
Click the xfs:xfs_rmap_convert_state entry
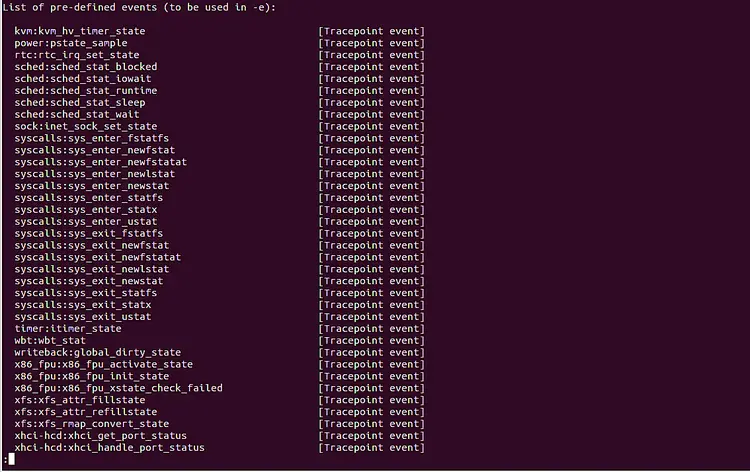(x=92, y=424)
